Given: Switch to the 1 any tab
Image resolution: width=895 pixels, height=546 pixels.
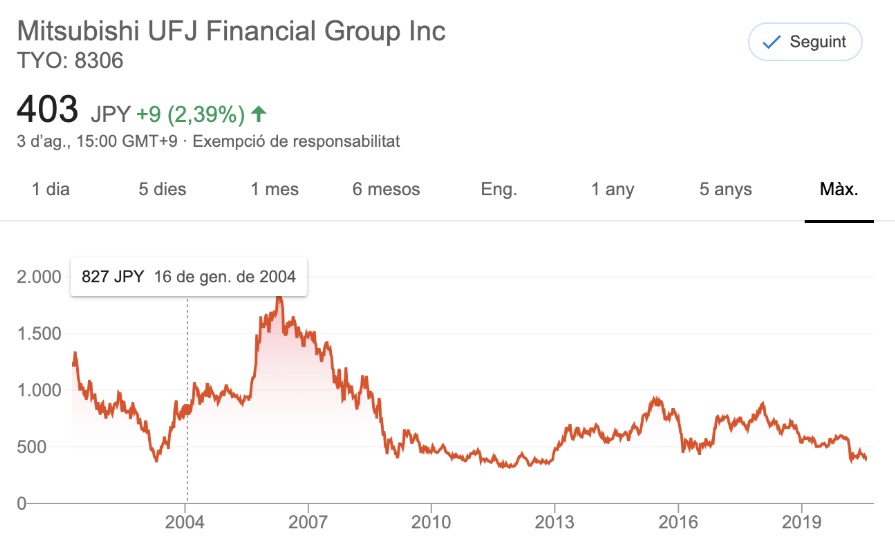Looking at the screenshot, I should click(612, 189).
